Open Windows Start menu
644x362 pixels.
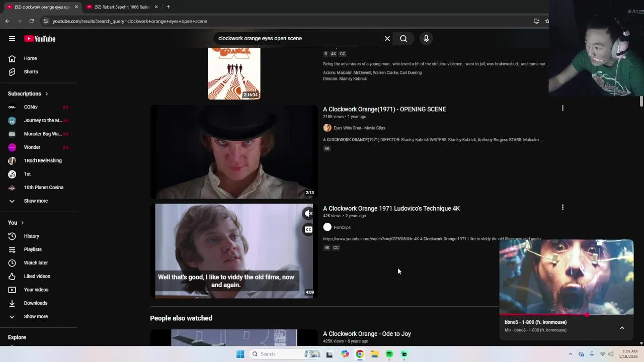click(x=240, y=354)
